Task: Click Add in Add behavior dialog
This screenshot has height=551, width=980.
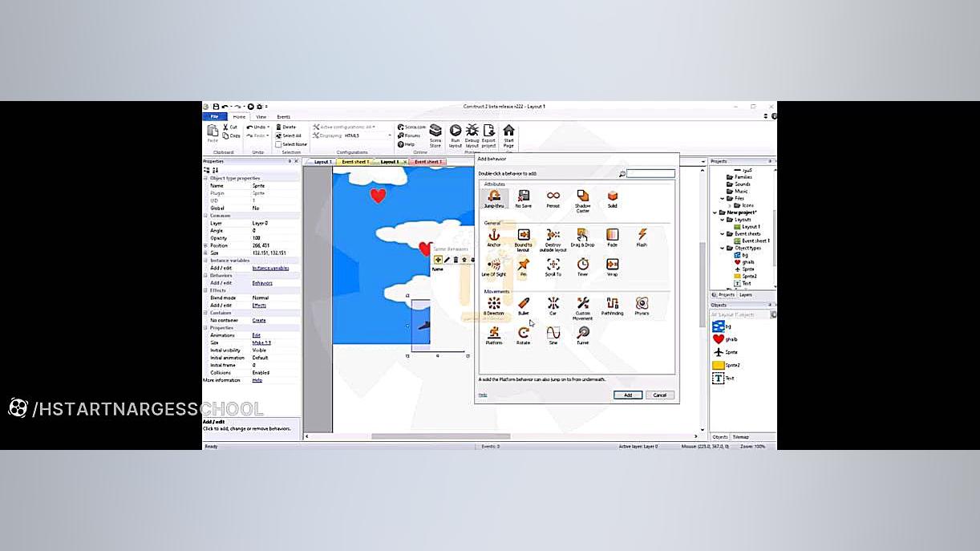Action: click(628, 395)
